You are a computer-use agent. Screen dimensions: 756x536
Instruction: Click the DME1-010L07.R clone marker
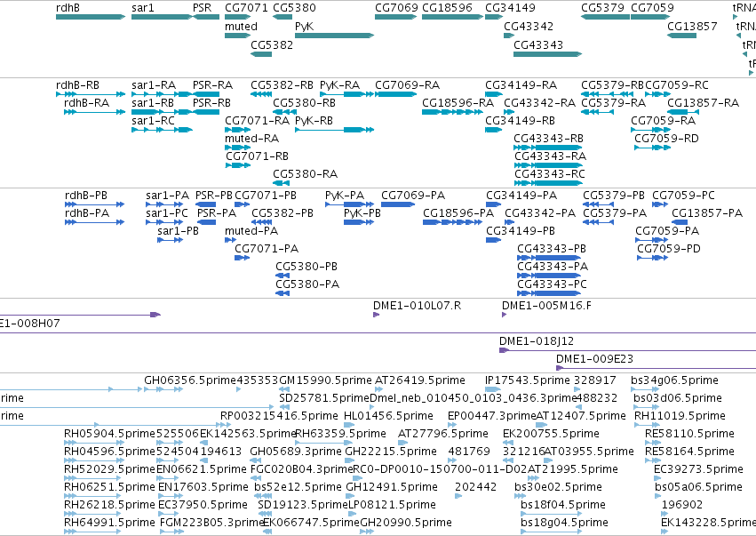(x=377, y=315)
